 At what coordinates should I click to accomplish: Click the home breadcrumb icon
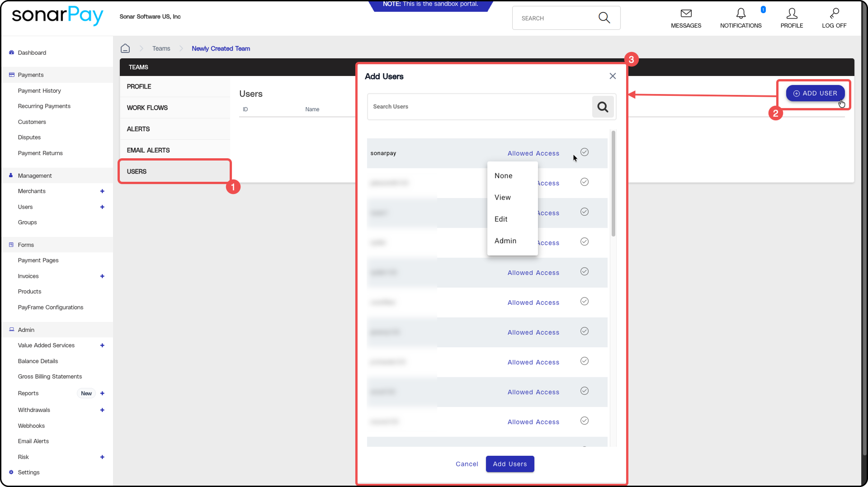point(125,48)
